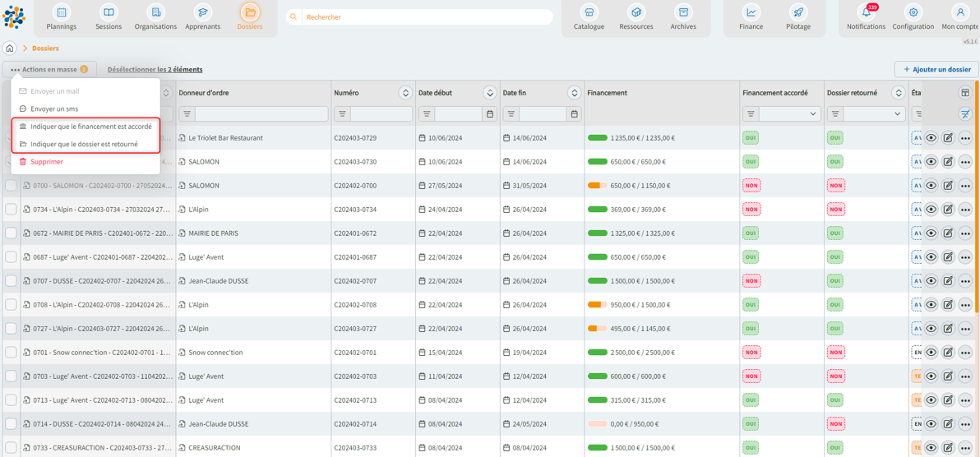The image size is (980, 457).
Task: Toggle the Actions en masse menu
Action: click(x=49, y=69)
